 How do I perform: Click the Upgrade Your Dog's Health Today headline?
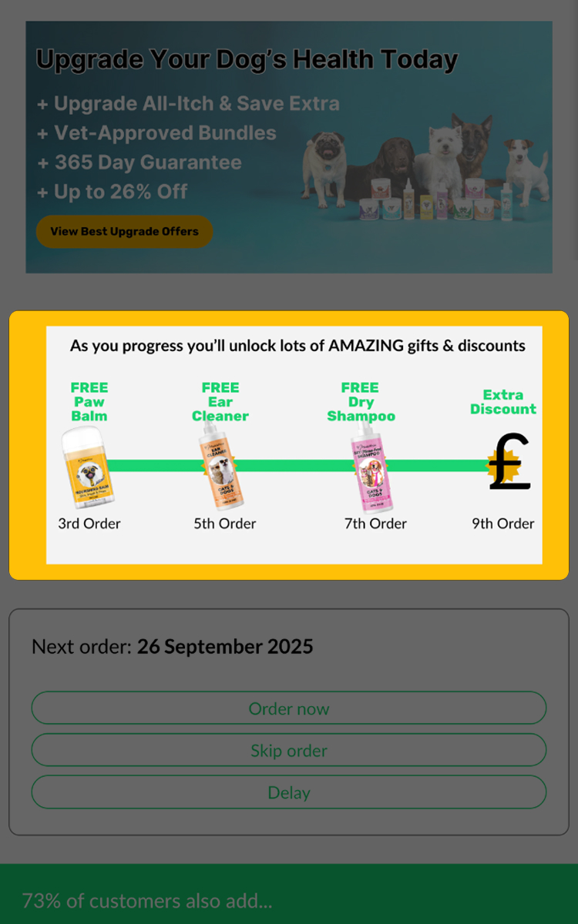(247, 59)
